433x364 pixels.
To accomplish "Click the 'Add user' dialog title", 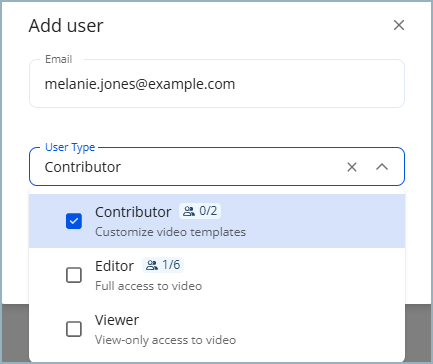I will coord(66,26).
